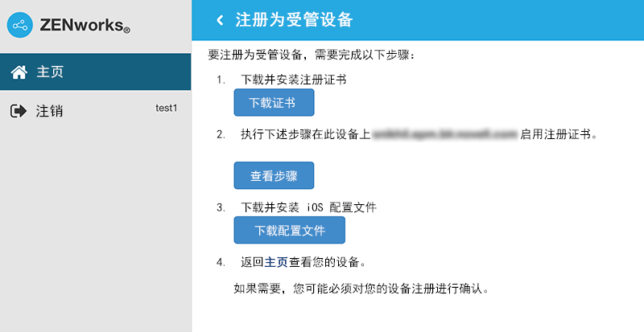Click the blurred server address text
The image size is (644, 332).
coord(444,135)
